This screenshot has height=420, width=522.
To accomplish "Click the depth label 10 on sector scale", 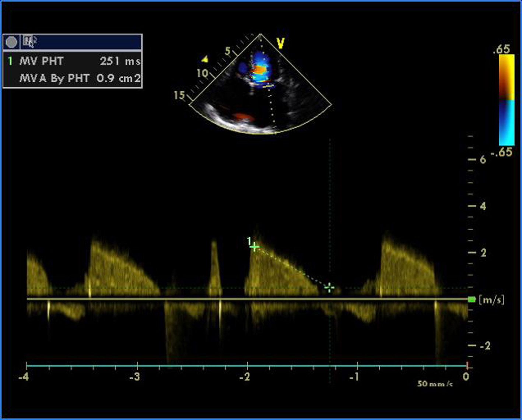I will [202, 73].
